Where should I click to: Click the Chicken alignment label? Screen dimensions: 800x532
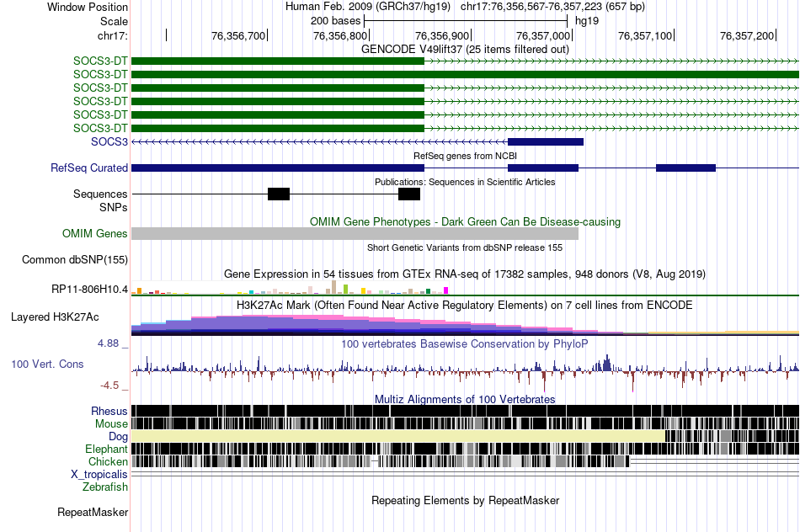pyautogui.click(x=108, y=461)
